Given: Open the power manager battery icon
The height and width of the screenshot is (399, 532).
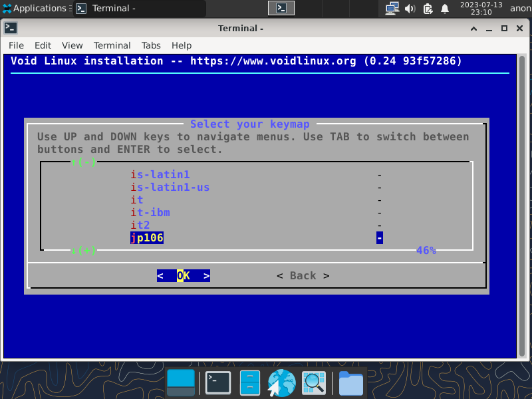Looking at the screenshot, I should (x=428, y=9).
